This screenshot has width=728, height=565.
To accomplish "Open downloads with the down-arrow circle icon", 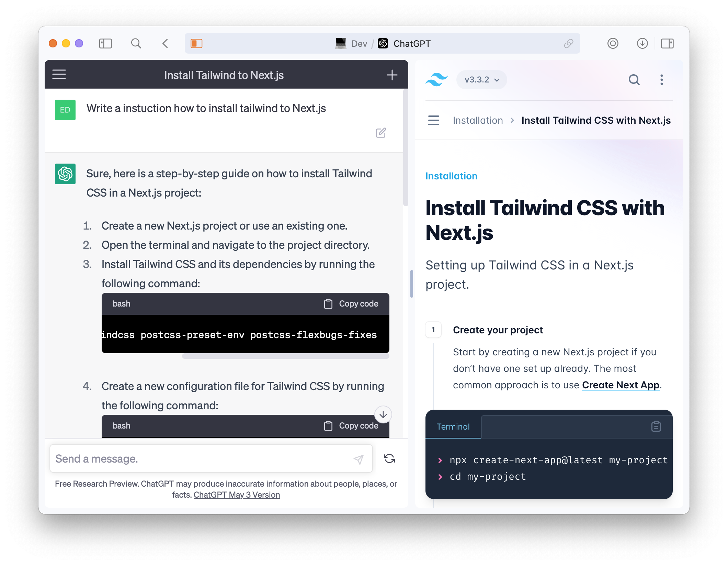I will (642, 44).
